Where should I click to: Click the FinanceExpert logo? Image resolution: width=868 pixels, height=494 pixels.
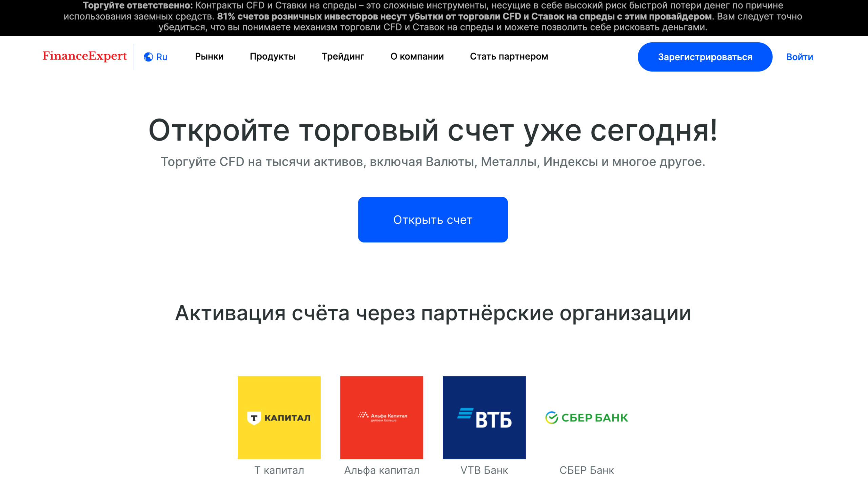(84, 56)
